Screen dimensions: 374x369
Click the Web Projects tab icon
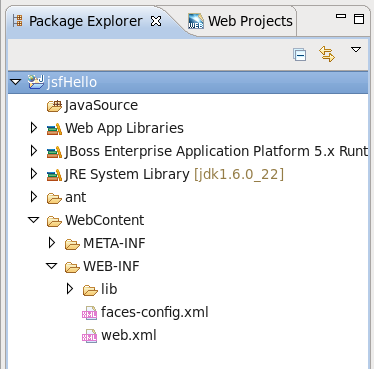point(196,21)
